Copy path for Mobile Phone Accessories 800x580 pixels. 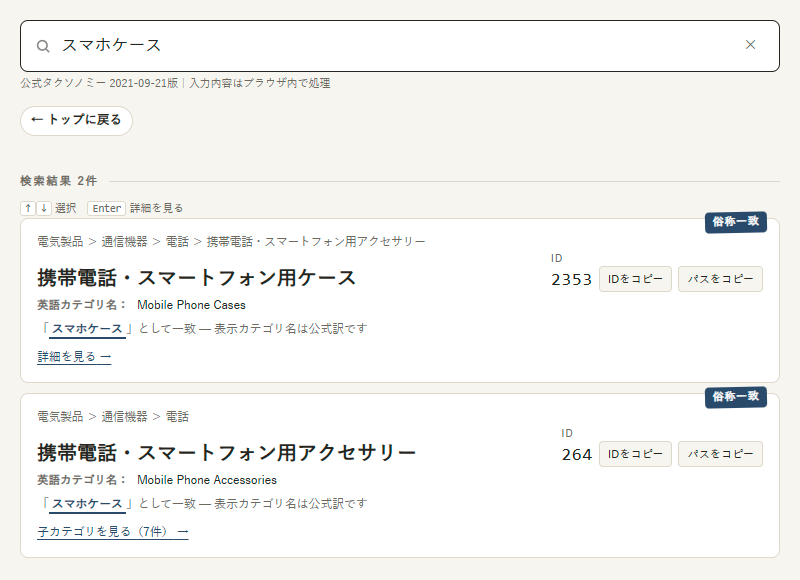coord(720,454)
